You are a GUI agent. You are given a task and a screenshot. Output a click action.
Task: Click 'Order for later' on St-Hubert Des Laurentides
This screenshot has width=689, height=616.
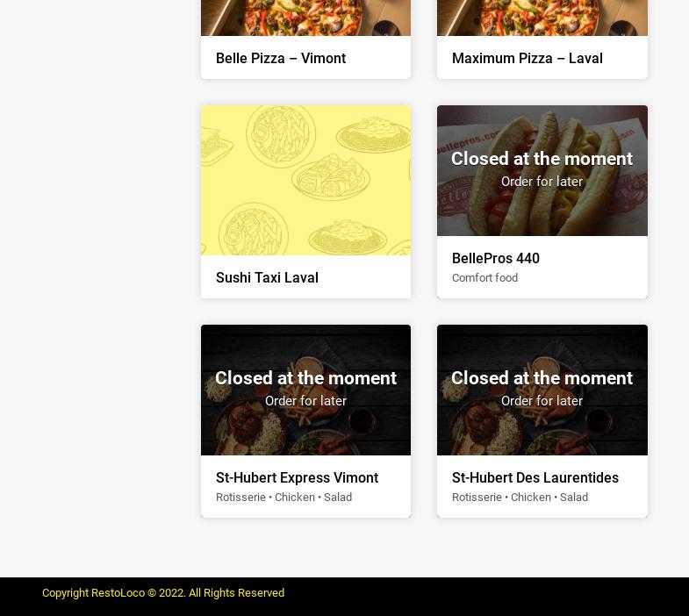click(x=542, y=401)
